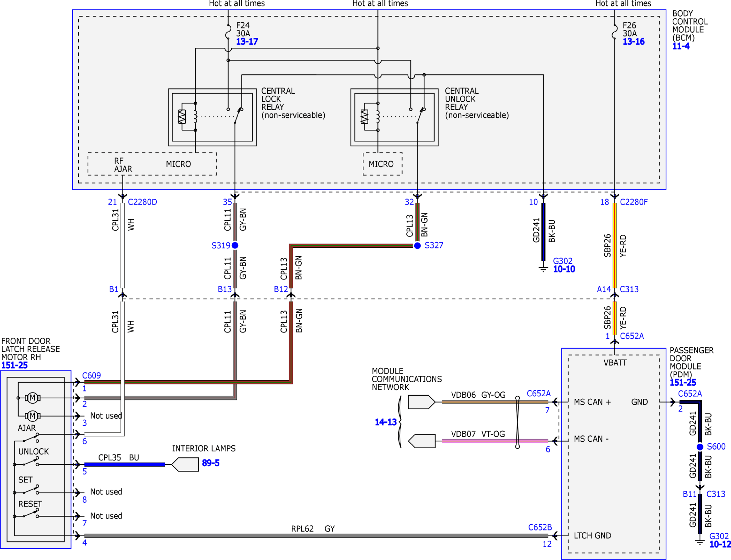The width and height of the screenshot is (731, 560).
Task: Click the Interior Lamps off-page arrow
Action: [x=185, y=465]
